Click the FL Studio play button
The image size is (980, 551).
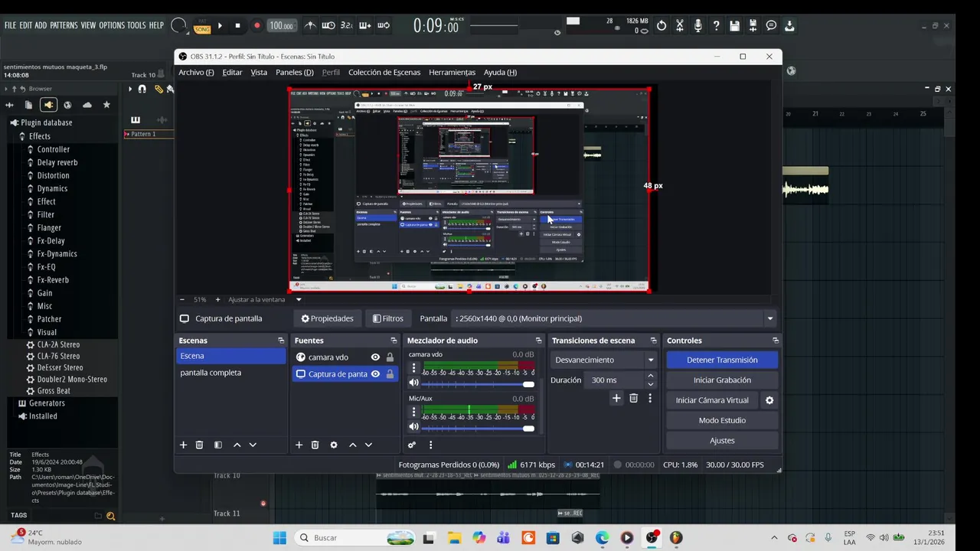click(x=220, y=25)
